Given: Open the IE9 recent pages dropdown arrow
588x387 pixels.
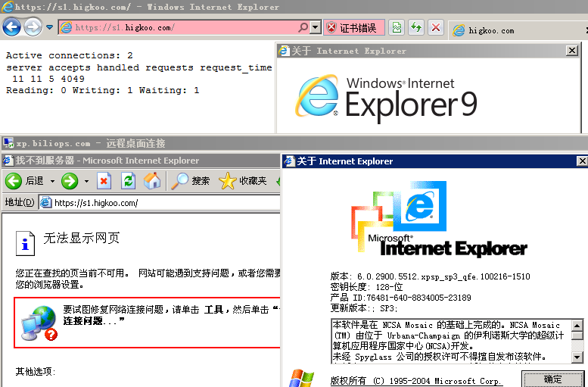Looking at the screenshot, I should pyautogui.click(x=49, y=27).
